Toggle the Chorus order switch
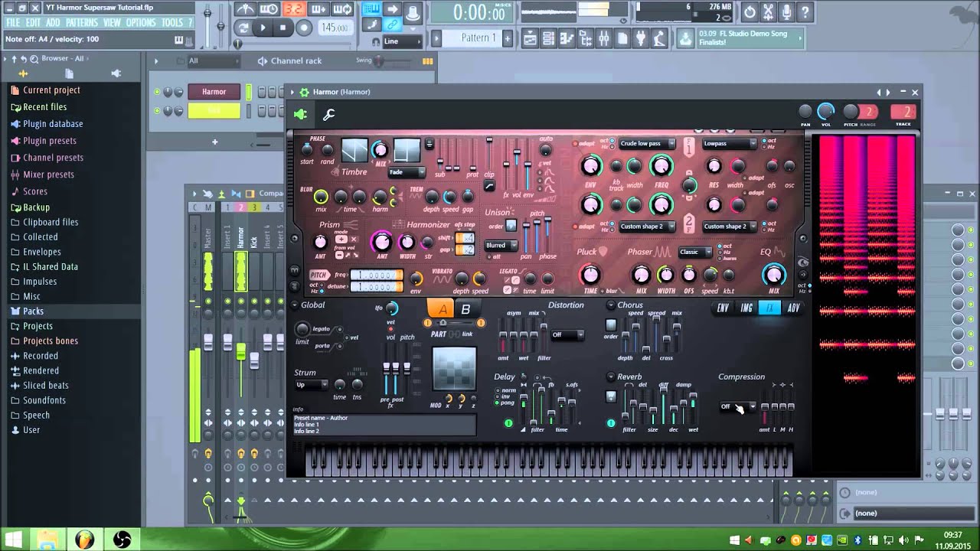Screen dimensions: 980x551 pos(610,325)
